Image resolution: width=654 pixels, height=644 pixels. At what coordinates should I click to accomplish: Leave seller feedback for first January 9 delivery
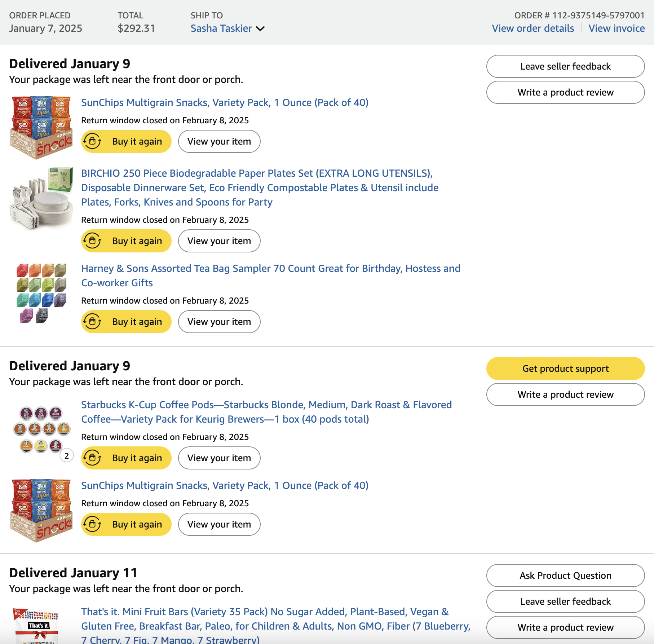click(x=565, y=66)
